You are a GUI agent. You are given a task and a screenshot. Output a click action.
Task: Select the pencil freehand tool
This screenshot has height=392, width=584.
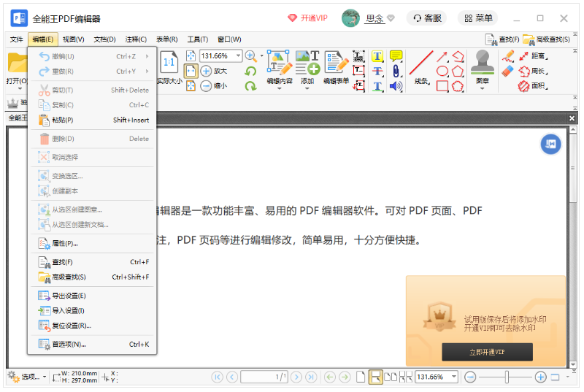point(507,56)
